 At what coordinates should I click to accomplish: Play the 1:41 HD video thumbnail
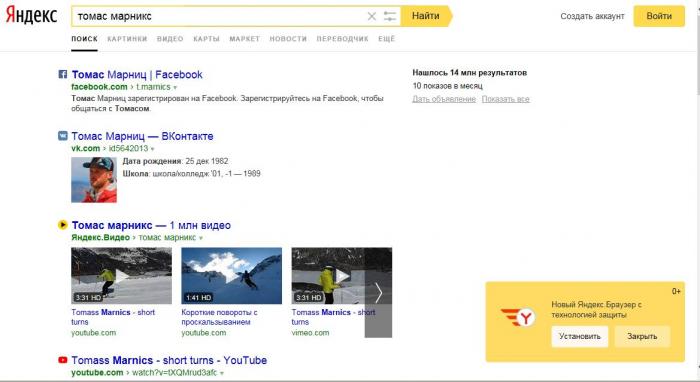(x=231, y=276)
